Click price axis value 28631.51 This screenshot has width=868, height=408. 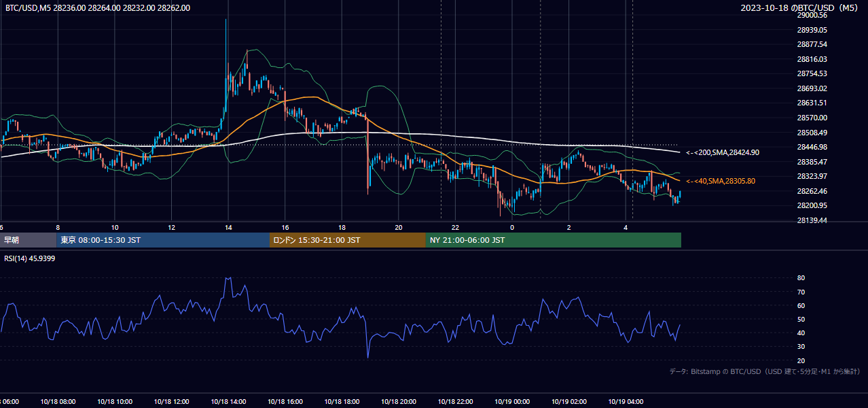click(812, 103)
